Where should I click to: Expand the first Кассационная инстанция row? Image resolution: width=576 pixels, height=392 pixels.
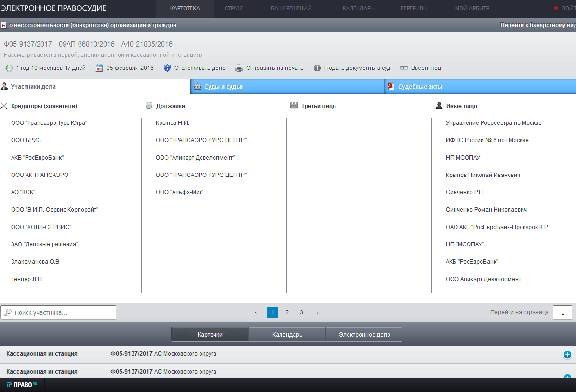(x=567, y=354)
